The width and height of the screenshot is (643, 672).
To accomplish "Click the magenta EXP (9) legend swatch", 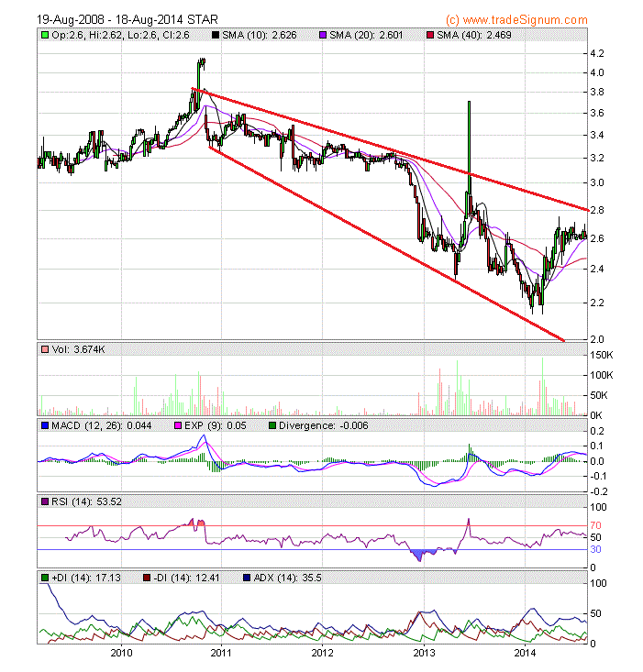I will (178, 425).
